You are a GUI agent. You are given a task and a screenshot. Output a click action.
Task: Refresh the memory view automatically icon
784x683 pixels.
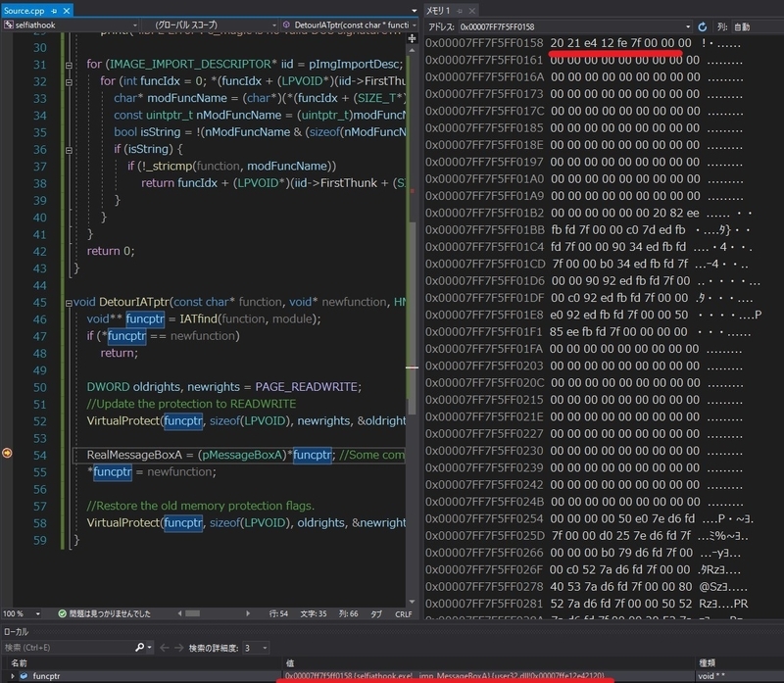click(x=703, y=27)
